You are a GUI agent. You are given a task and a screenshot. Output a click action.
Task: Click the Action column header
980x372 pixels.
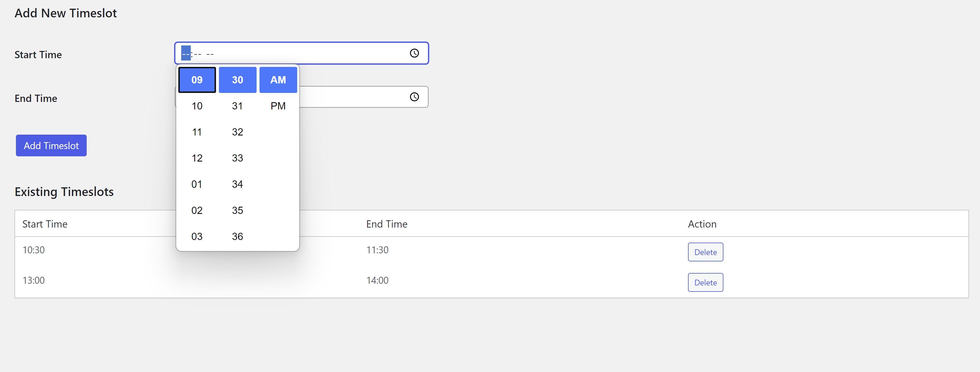[702, 224]
